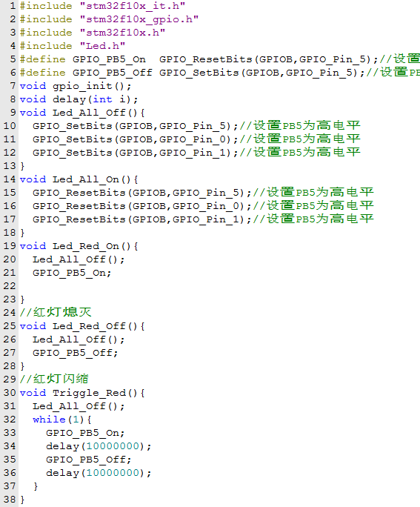Click GPIO_SetBits with GPIO_Pin_1 on line 12

coord(136,153)
